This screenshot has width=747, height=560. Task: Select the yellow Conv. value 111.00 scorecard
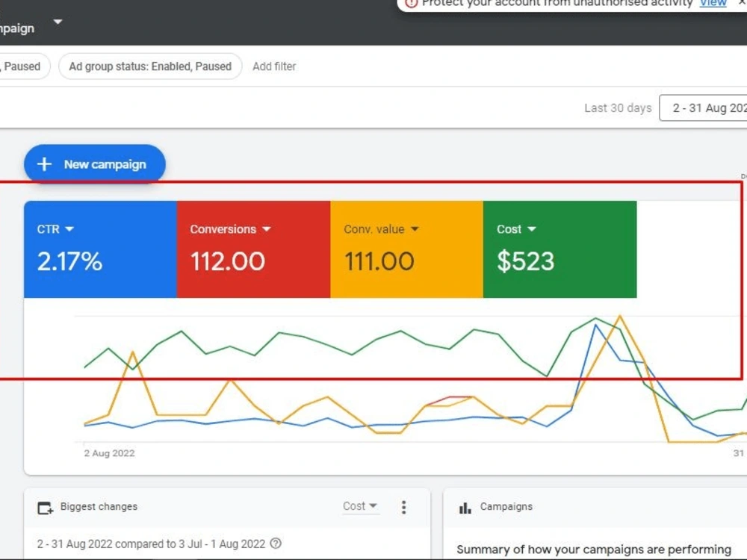point(406,249)
